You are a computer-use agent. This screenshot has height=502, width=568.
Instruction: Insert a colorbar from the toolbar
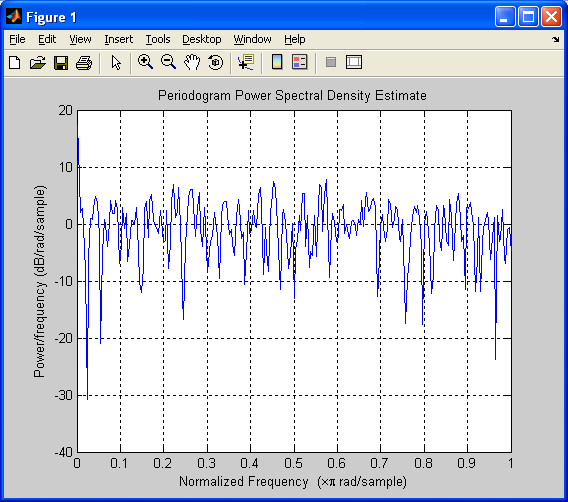[x=277, y=62]
